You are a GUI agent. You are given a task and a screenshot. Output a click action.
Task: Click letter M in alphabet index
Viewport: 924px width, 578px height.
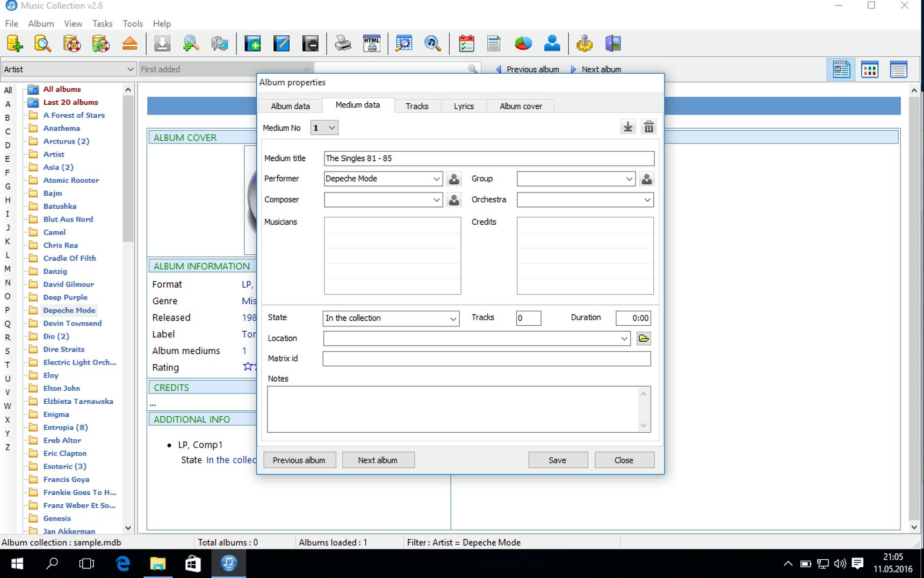tap(8, 269)
